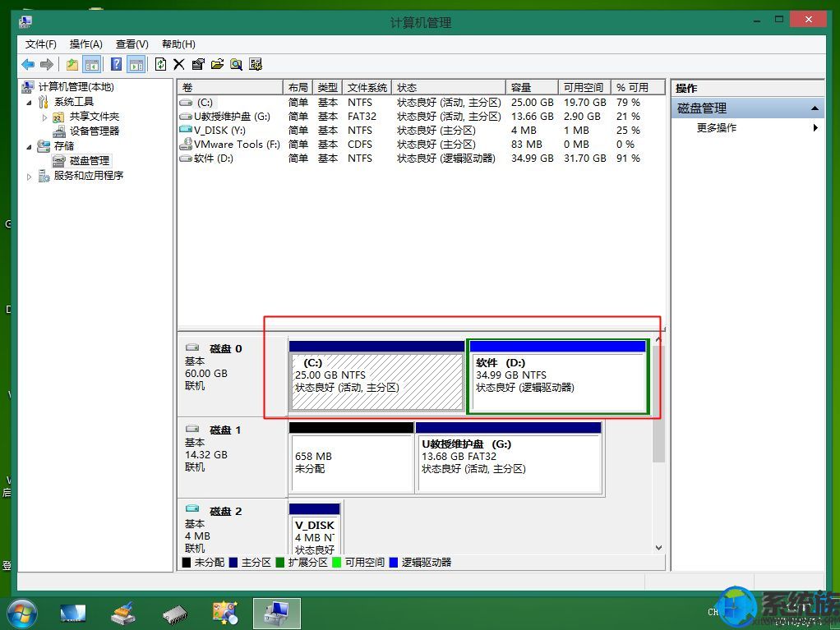Select 计算机管理(本地) root node
840x630 pixels.
pos(76,87)
